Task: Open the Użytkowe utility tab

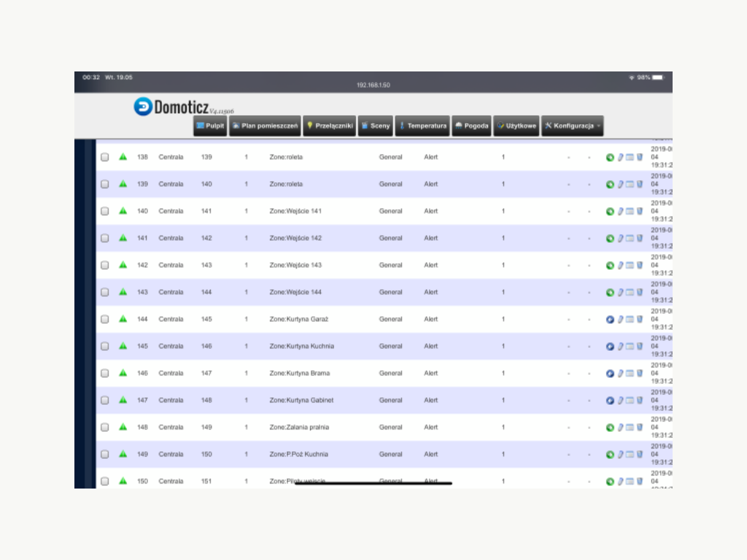Action: pyautogui.click(x=516, y=125)
